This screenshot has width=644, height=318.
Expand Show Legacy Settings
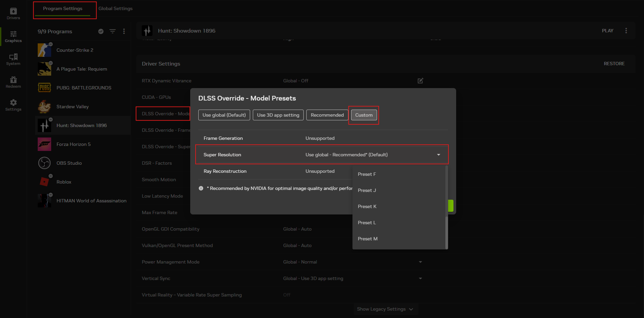(x=385, y=309)
